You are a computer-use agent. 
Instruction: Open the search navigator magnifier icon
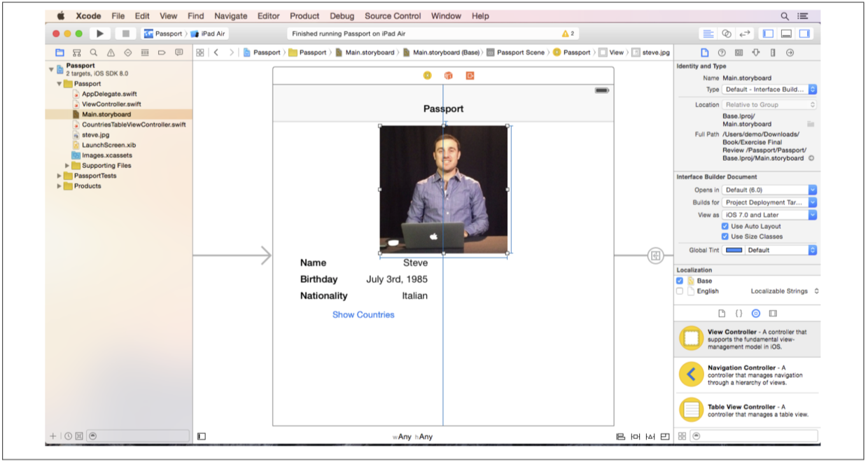tap(94, 52)
